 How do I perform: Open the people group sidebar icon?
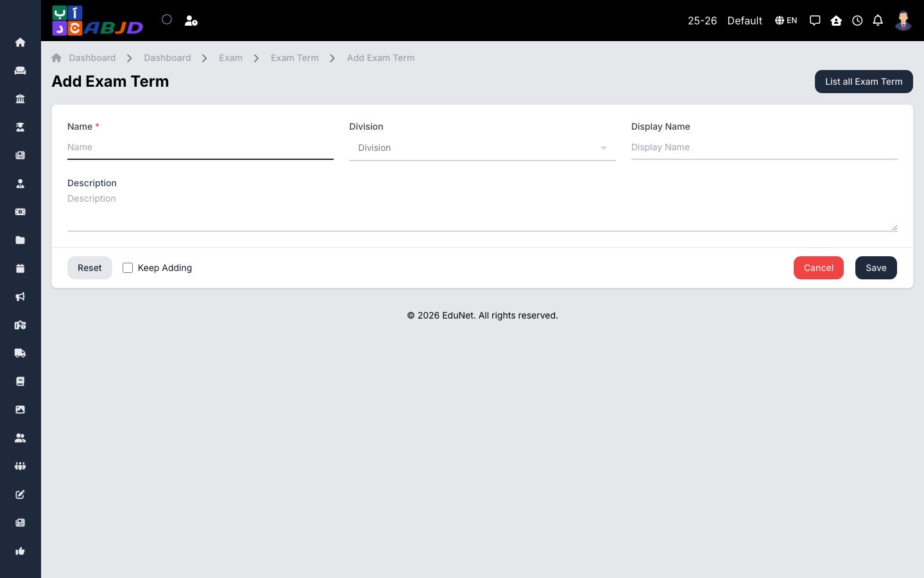[x=20, y=466]
